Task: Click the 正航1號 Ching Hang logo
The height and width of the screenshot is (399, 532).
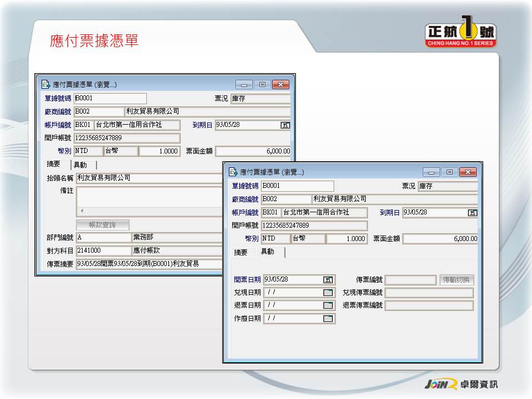Action: click(x=461, y=35)
